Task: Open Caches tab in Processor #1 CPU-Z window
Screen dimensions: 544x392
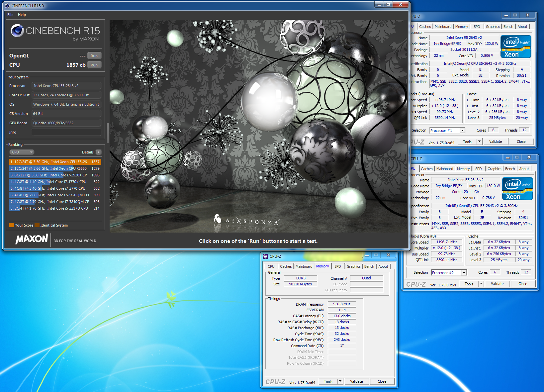Action: click(425, 27)
